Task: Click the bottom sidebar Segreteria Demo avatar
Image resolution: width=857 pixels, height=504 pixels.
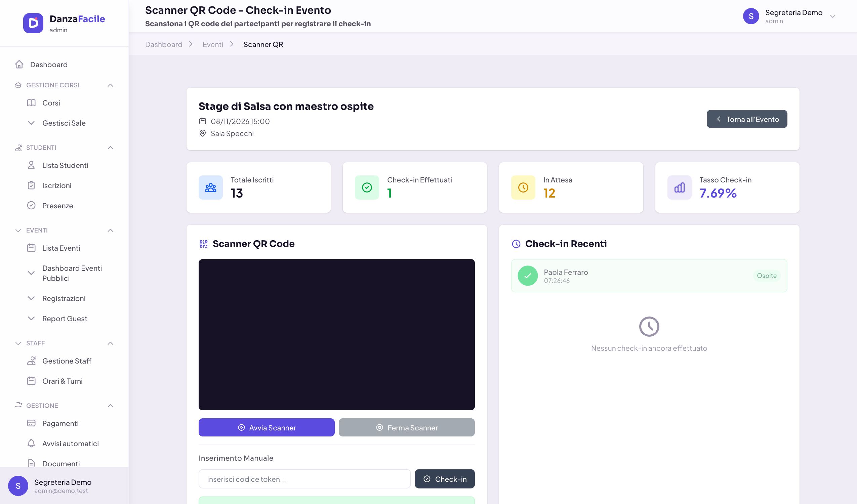Action: click(18, 486)
